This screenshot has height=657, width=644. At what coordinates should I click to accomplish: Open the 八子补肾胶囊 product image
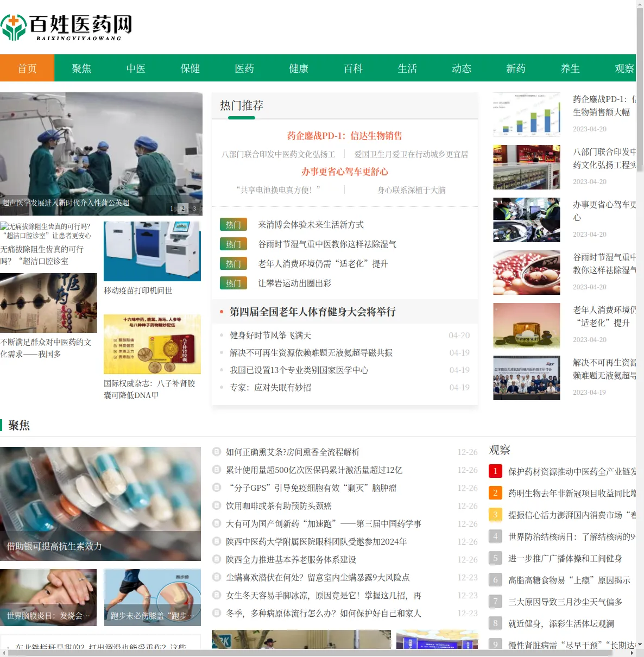coord(152,344)
